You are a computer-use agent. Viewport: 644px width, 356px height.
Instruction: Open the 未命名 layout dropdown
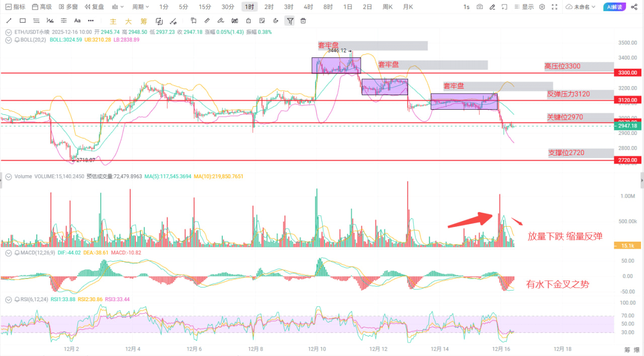[x=584, y=7]
